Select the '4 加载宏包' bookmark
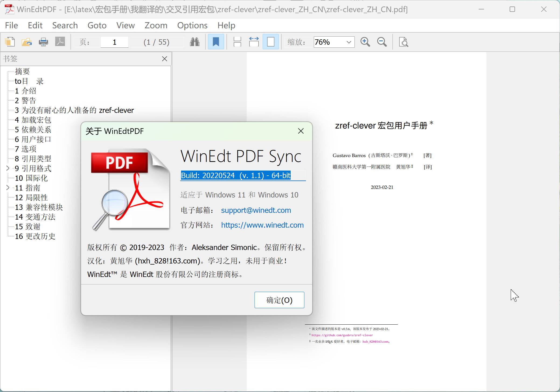 [x=33, y=120]
